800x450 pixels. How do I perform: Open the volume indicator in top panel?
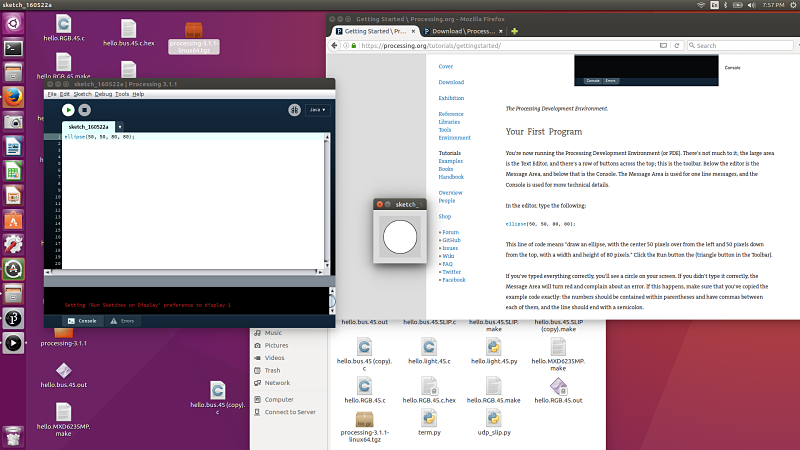click(x=751, y=5)
